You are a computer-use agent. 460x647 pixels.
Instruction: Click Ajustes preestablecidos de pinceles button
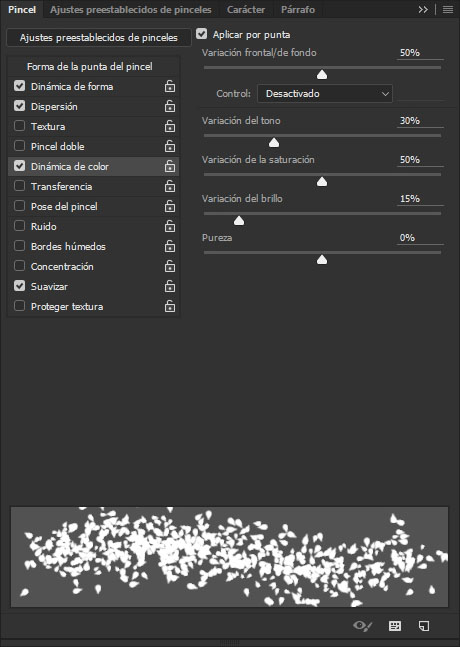point(99,38)
